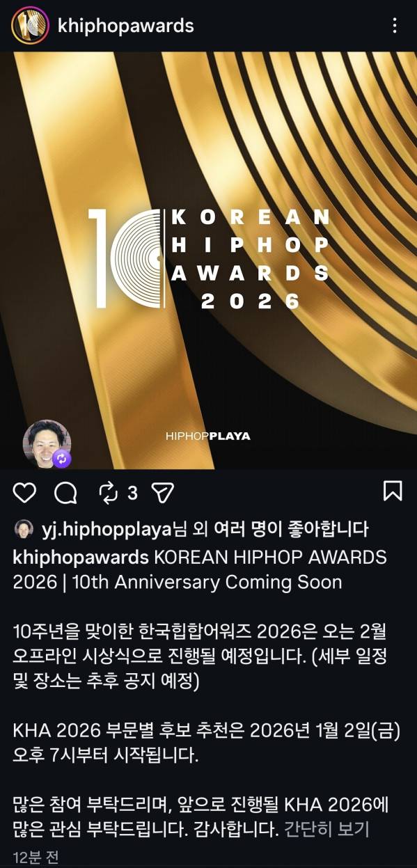
Task: Open comments via speech bubble icon
Action: pyautogui.click(x=65, y=493)
